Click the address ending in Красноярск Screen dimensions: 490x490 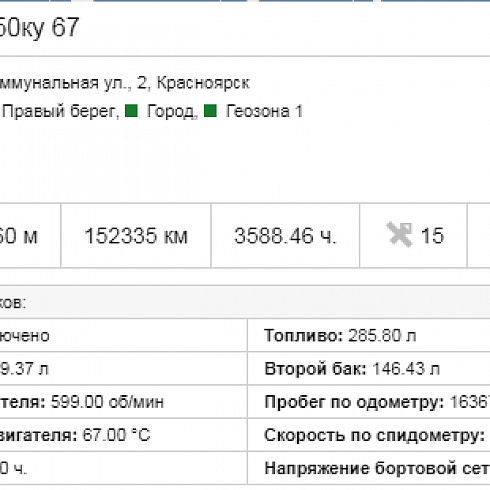(124, 83)
